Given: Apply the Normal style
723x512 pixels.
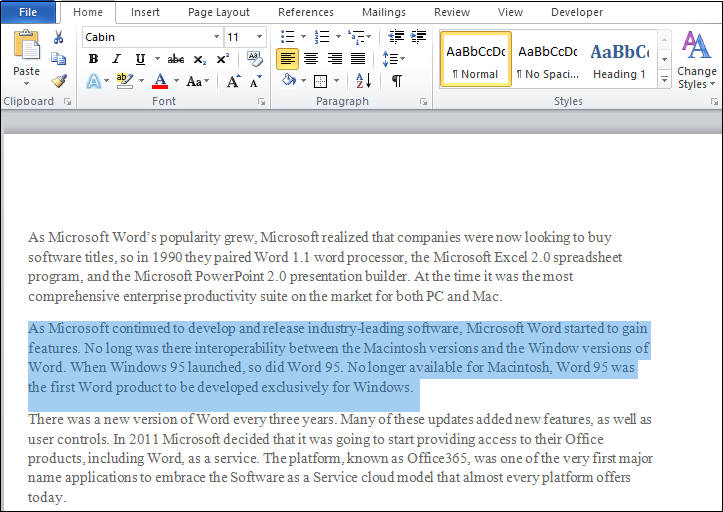Looking at the screenshot, I should point(475,59).
